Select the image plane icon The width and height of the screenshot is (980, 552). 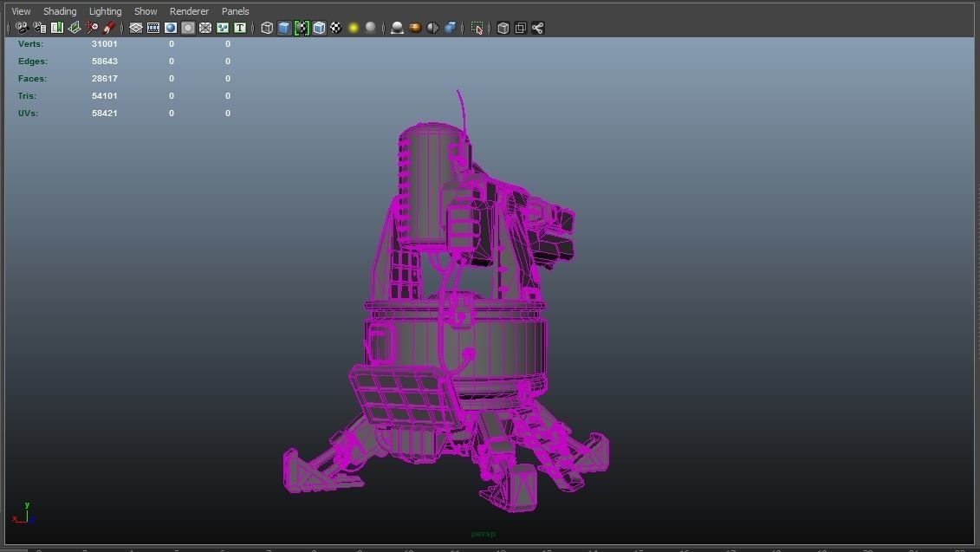point(74,28)
